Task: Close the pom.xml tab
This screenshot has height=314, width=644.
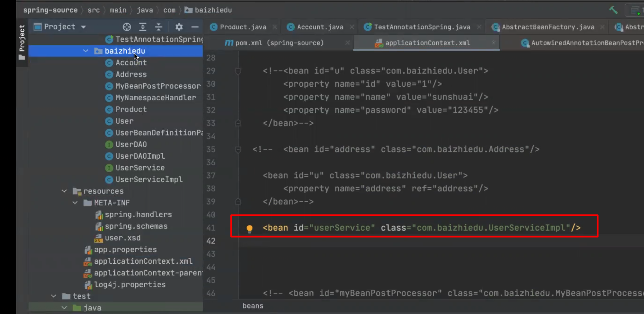Action: (x=347, y=43)
